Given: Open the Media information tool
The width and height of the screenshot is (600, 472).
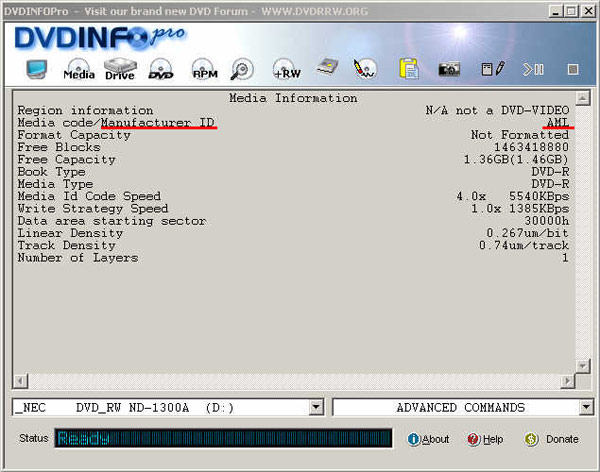Looking at the screenshot, I should click(79, 69).
